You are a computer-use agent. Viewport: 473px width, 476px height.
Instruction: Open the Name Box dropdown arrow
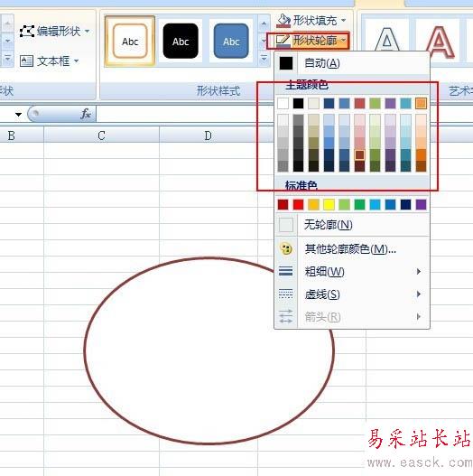click(x=19, y=115)
